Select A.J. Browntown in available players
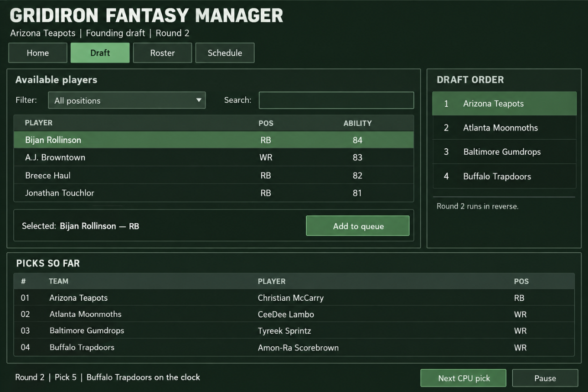Image resolution: width=588 pixels, height=392 pixels. (214, 157)
